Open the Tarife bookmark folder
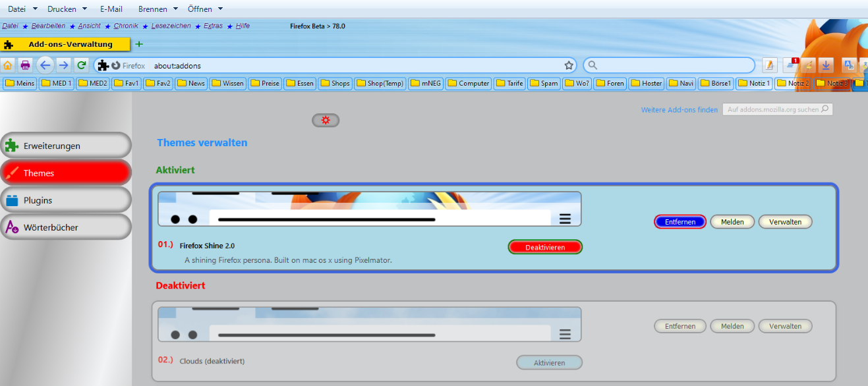Image resolution: width=868 pixels, height=386 pixels. click(510, 84)
